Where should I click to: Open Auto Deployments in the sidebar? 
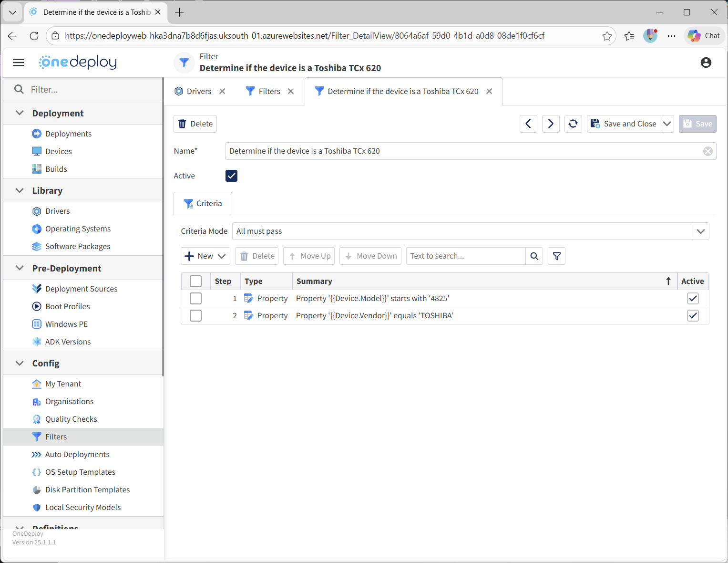click(77, 455)
